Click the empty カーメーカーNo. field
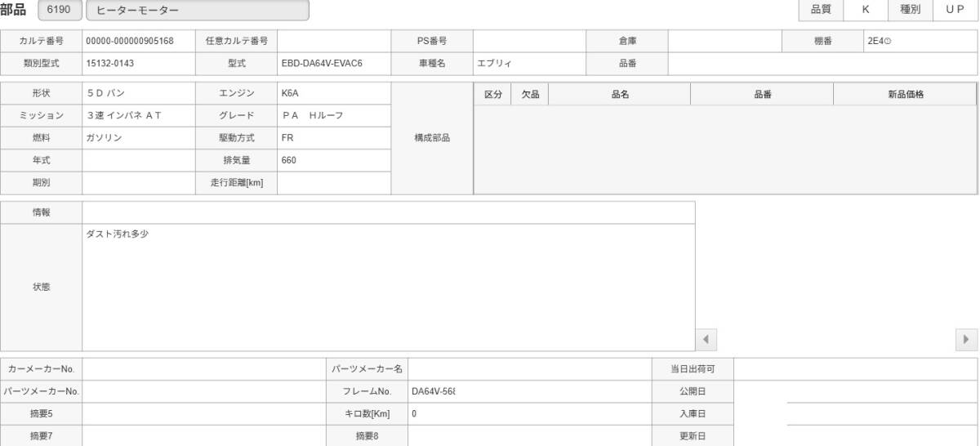Screen dimensions: 980x446 [203, 368]
